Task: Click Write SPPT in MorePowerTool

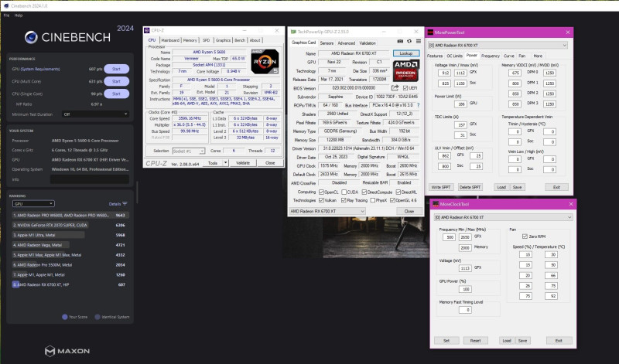Action: click(x=441, y=187)
